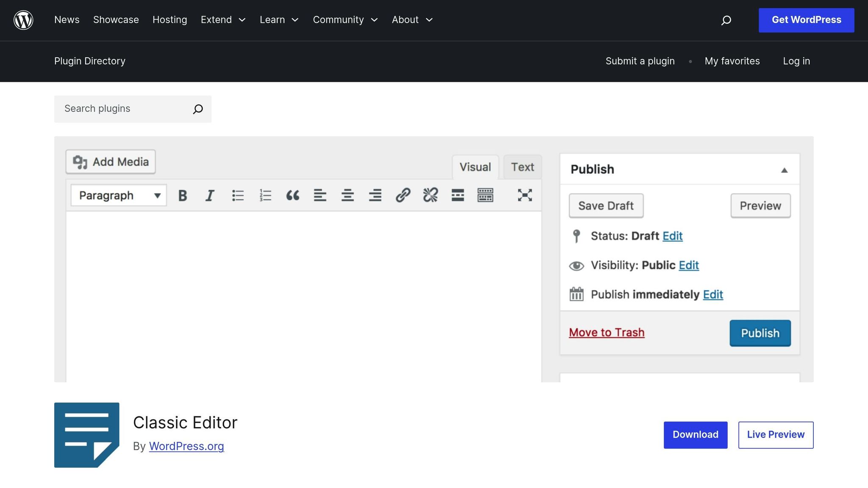Collapse the Publish panel triangle
Image resolution: width=868 pixels, height=488 pixels.
785,170
